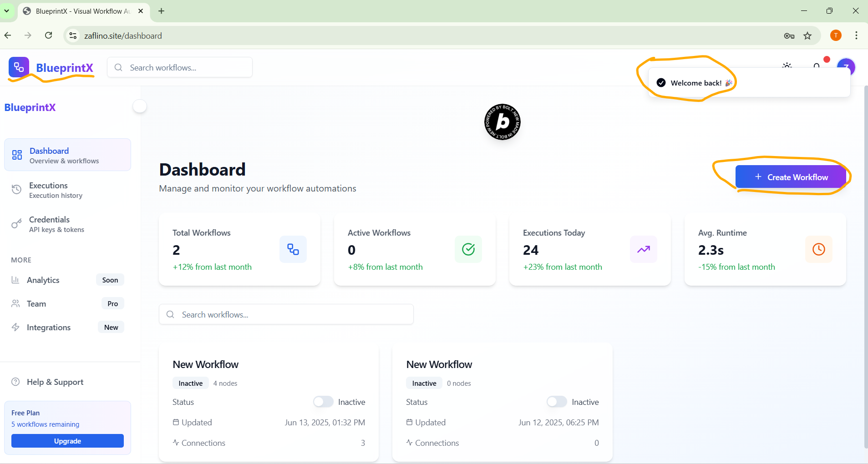Click the Executions Today value 24

point(531,250)
